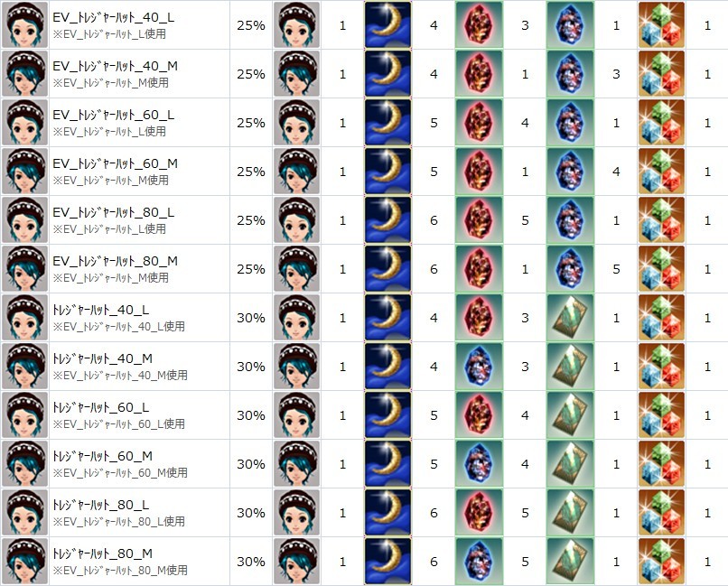Click the green crystal card in トレジャーハット_80_M row
Image resolution: width=728 pixels, height=586 pixels.
point(570,561)
